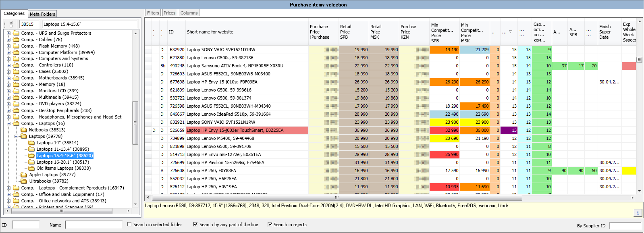Click the folder icon for Netbooks (38513)

coord(24,130)
